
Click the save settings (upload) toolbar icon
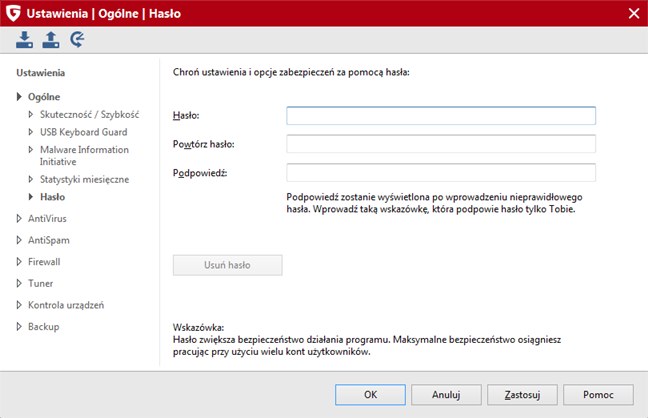click(x=51, y=40)
